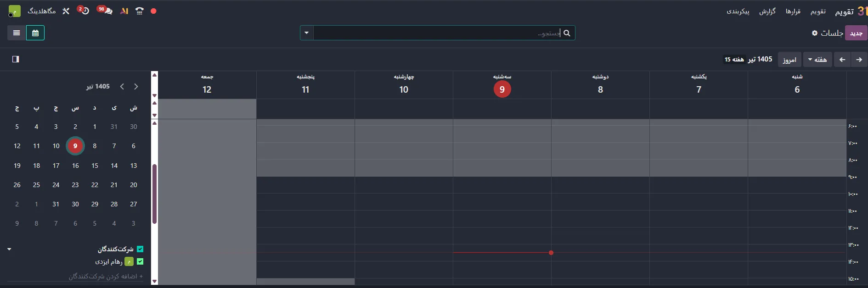The image size is (868, 288).
Task: Open the هفته view scale dropdown
Action: click(817, 60)
